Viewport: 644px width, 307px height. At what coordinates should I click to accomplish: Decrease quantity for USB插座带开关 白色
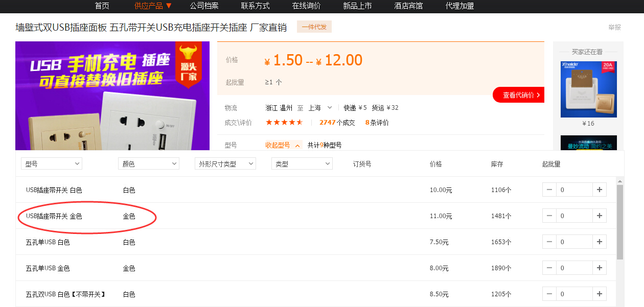click(549, 190)
